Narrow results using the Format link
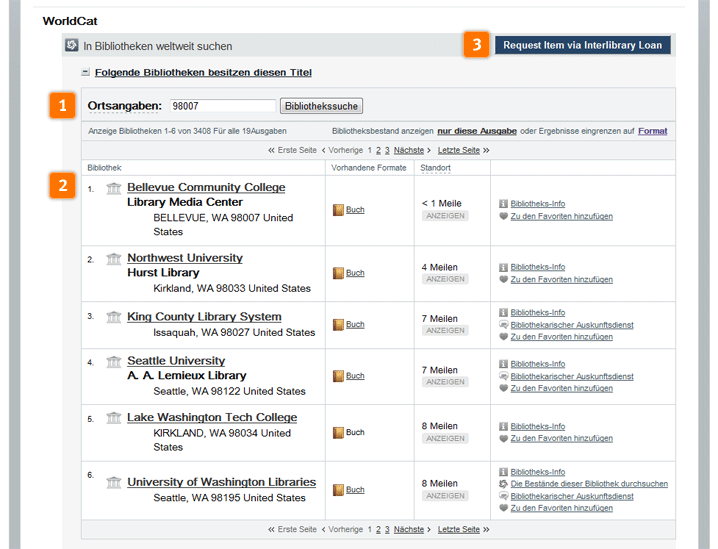The image size is (718, 549). click(652, 131)
